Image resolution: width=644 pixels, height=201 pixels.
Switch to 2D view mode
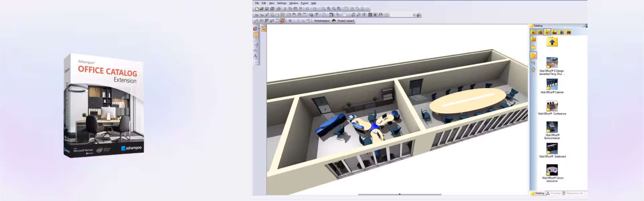[x=257, y=15]
